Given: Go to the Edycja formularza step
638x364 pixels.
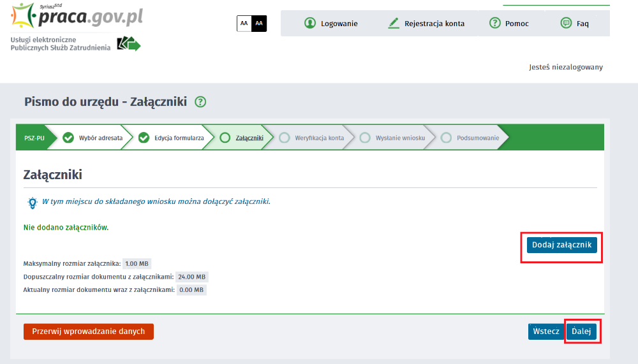Looking at the screenshot, I should (172, 138).
